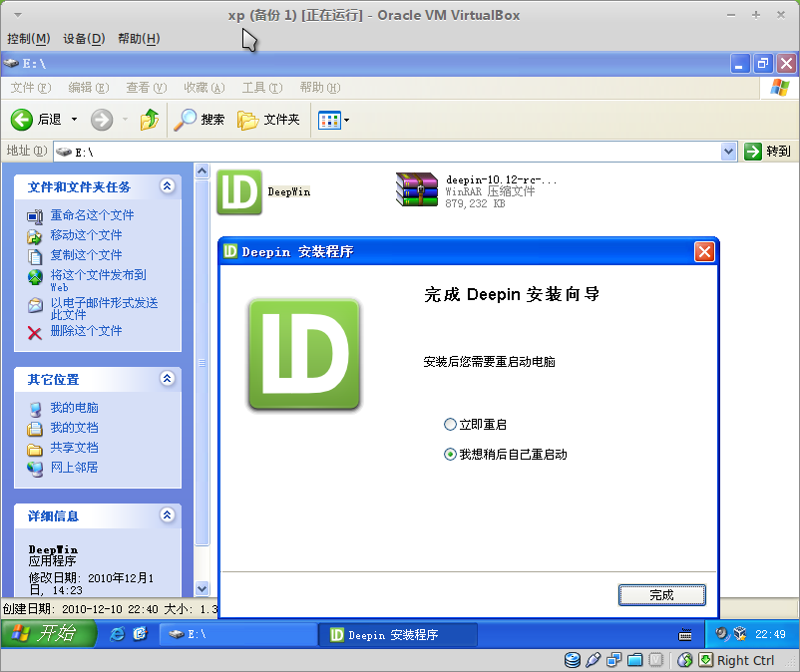The height and width of the screenshot is (672, 800).
Task: Click the Shared Documents folder icon
Action: pos(35,449)
